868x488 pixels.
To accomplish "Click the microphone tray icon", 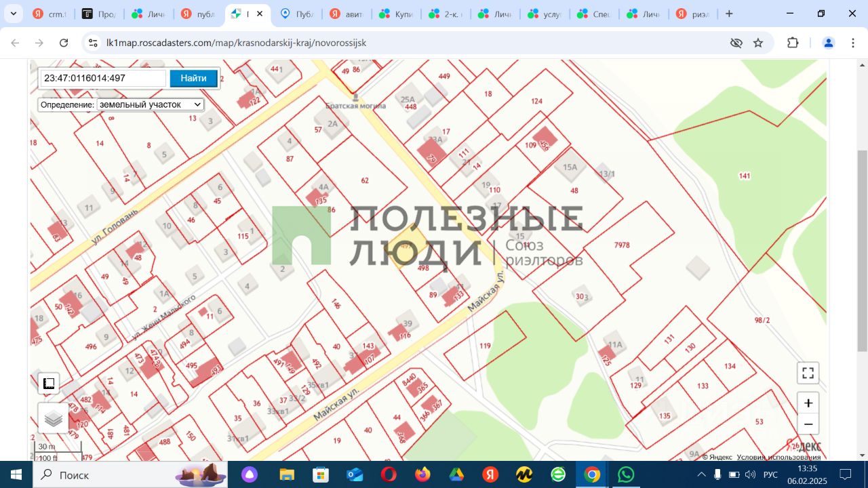I will [717, 474].
